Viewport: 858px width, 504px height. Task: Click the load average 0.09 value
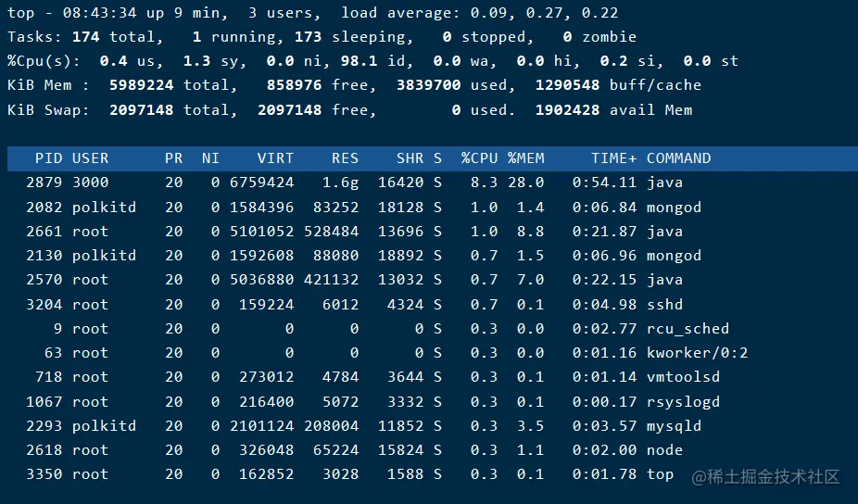click(490, 13)
